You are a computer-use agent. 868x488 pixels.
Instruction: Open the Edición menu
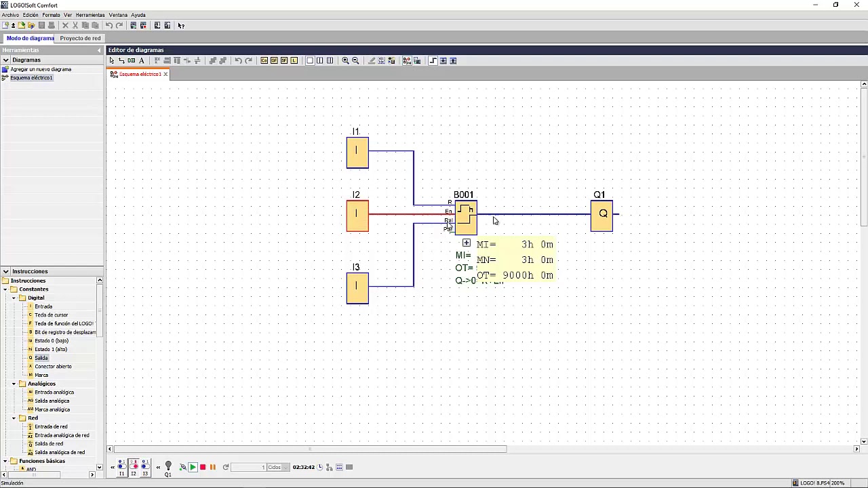(x=31, y=15)
